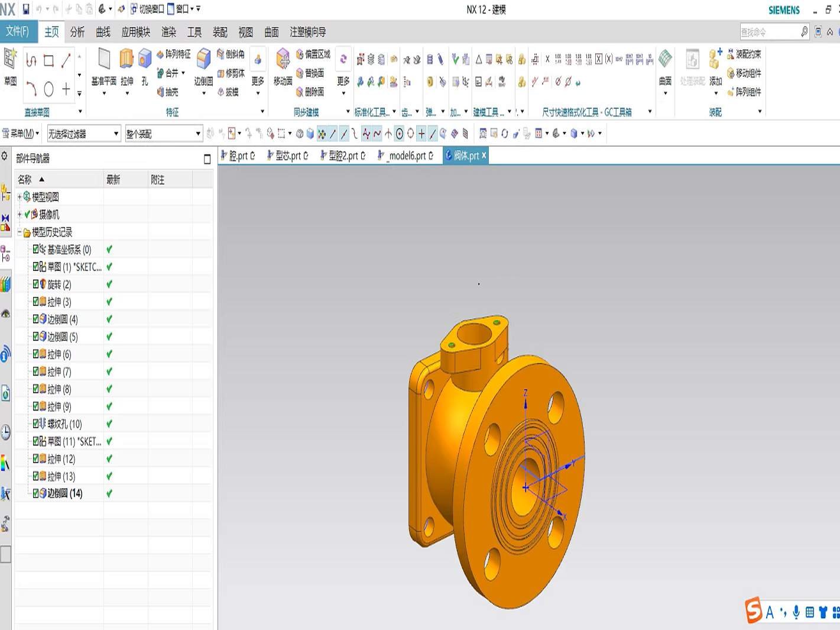Select the line sketch tool

pyautogui.click(x=66, y=60)
